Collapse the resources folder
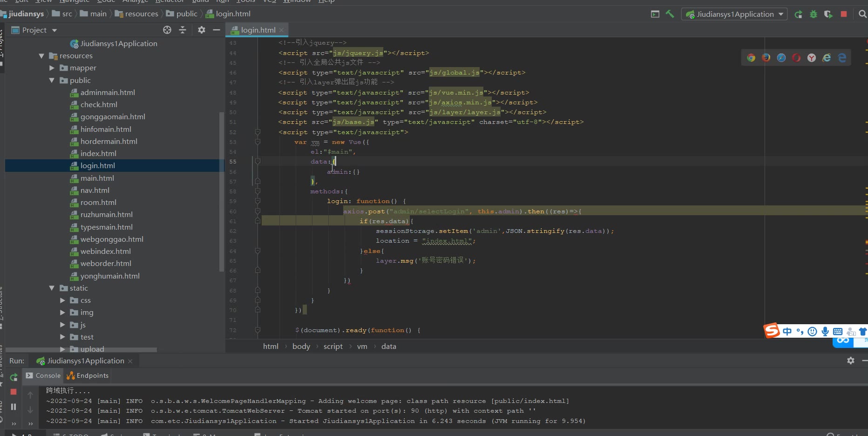This screenshot has width=868, height=436. 41,56
